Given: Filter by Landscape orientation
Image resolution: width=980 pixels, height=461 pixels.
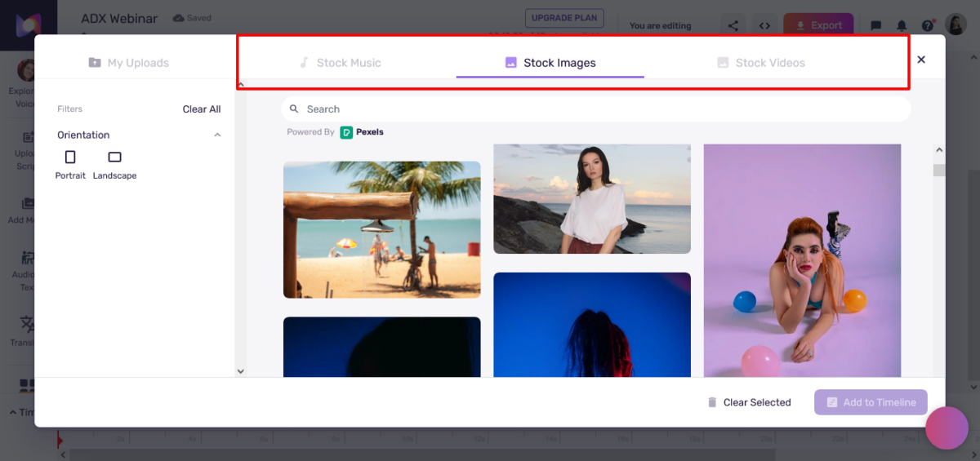Looking at the screenshot, I should (x=114, y=164).
